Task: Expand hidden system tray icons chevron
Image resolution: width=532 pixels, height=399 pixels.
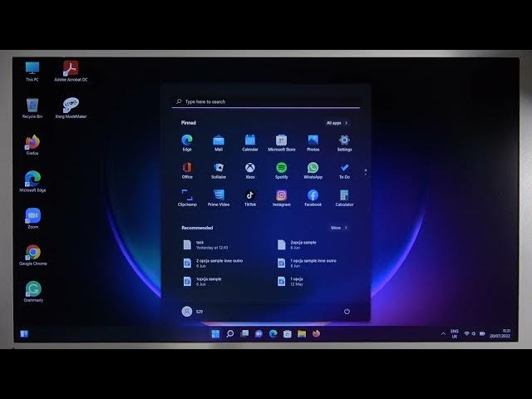Action: (x=443, y=334)
